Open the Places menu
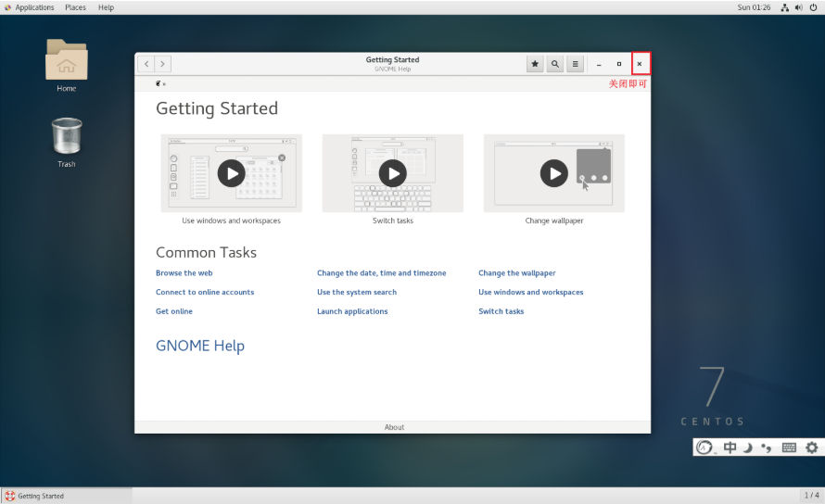 click(x=75, y=7)
